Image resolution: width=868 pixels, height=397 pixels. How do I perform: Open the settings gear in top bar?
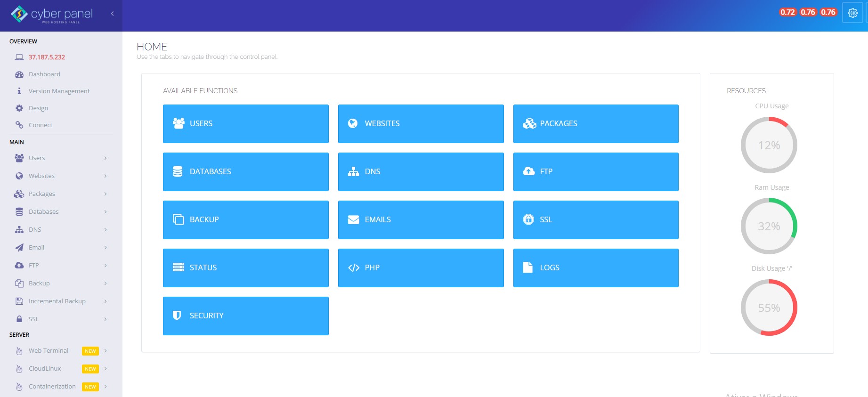852,13
